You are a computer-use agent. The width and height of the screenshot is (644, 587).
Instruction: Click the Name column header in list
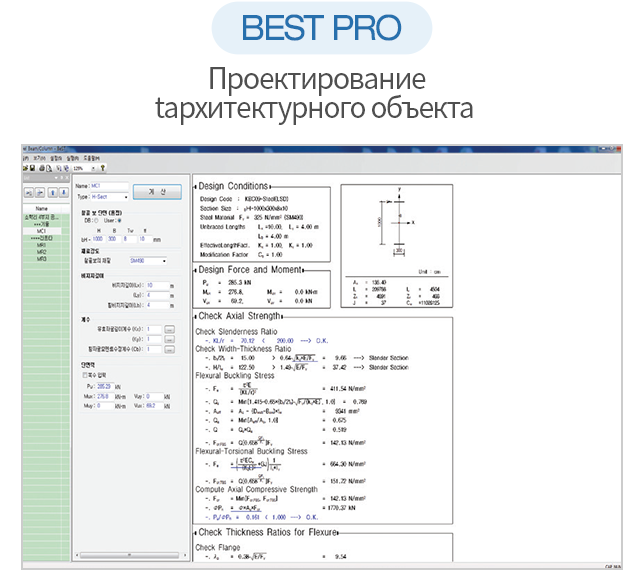[x=42, y=209]
